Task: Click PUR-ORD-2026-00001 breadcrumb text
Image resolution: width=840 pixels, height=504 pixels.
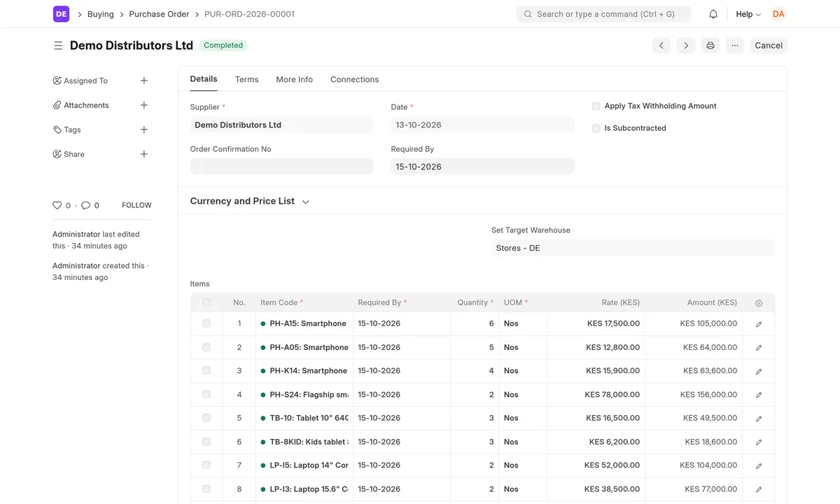Action: (x=249, y=14)
